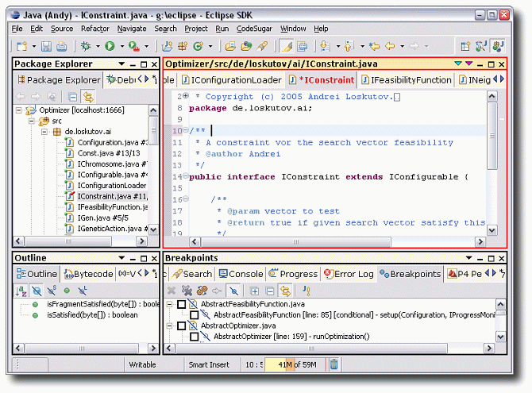Click the Run garbage collector trash icon
The width and height of the screenshot is (532, 393).
(334, 364)
